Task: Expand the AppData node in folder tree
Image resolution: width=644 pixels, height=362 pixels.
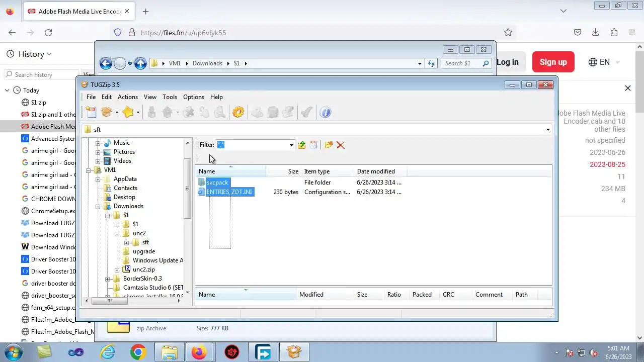Action: coord(98,179)
